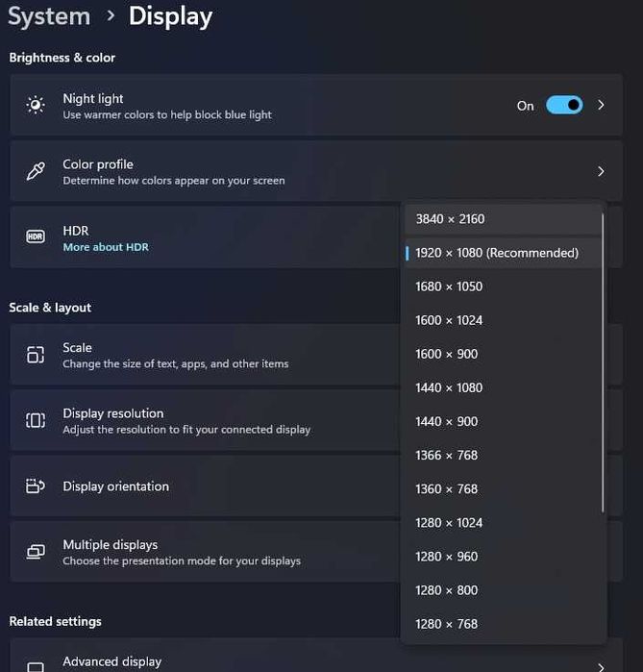Viewport: 643px width, 672px height.
Task: Click the Related settings heading
Action: pyautogui.click(x=55, y=621)
